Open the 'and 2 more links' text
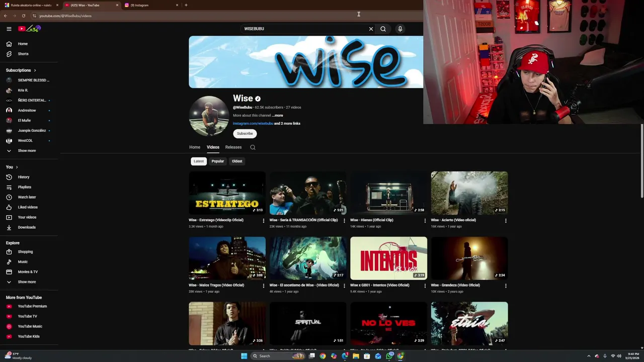644x362 pixels. click(287, 124)
